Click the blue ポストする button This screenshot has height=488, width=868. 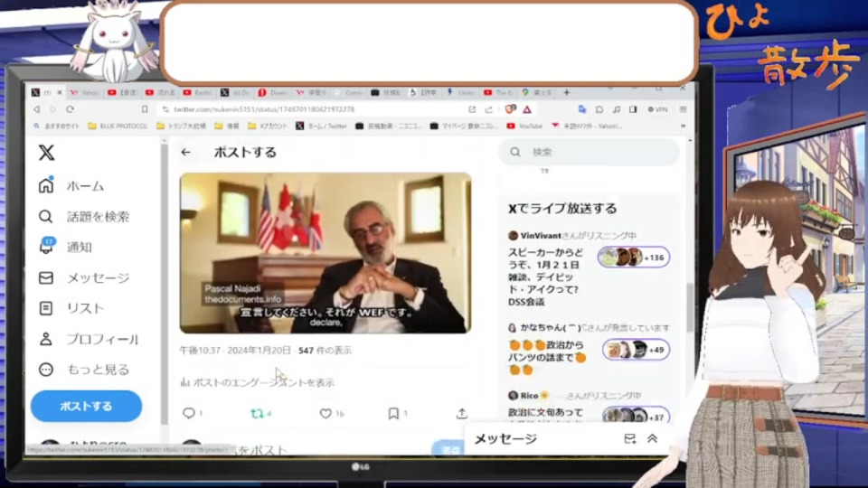[87, 406]
